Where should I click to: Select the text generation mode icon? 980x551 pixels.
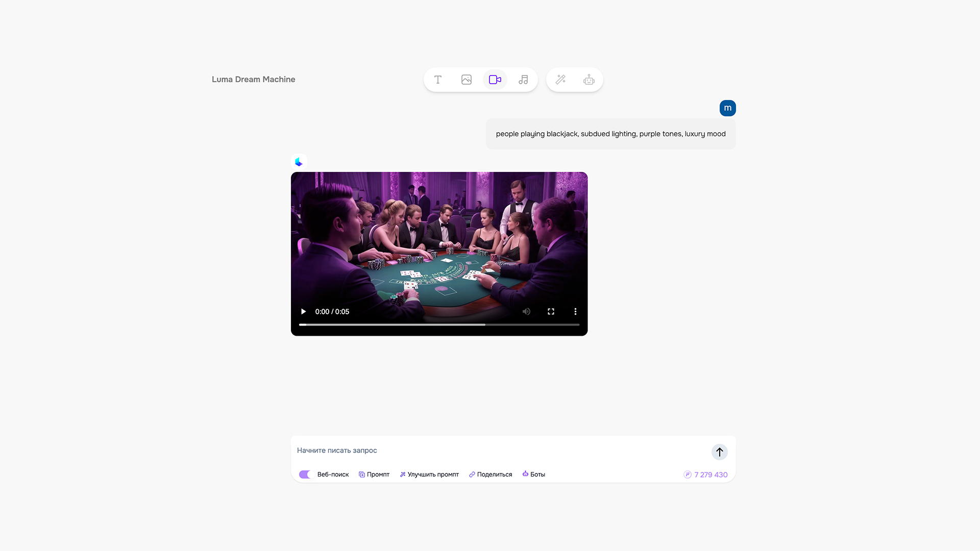coord(438,80)
